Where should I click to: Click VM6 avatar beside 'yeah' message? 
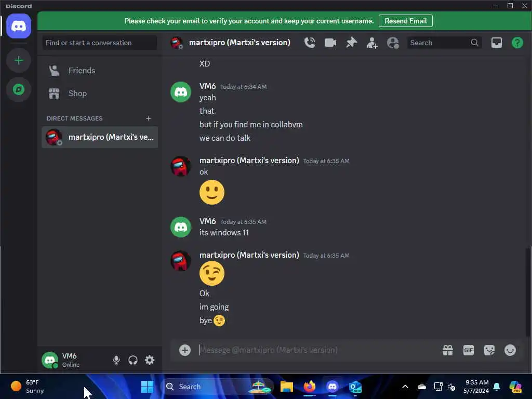[180, 92]
